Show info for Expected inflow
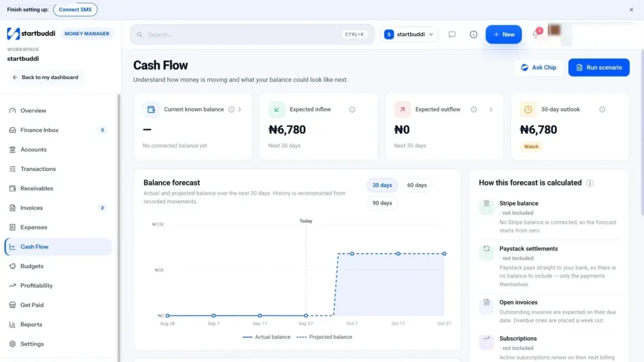644x362 pixels. pyautogui.click(x=352, y=109)
